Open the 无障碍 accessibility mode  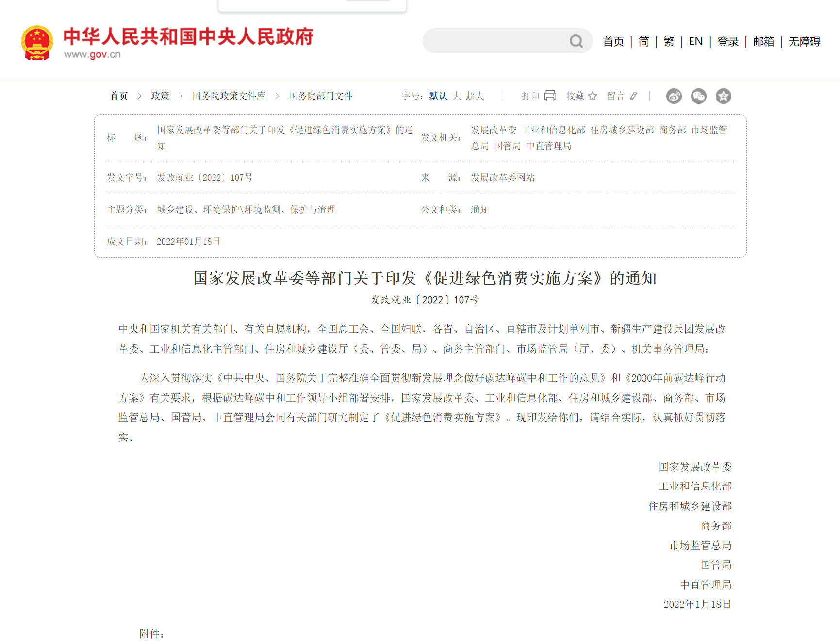804,42
